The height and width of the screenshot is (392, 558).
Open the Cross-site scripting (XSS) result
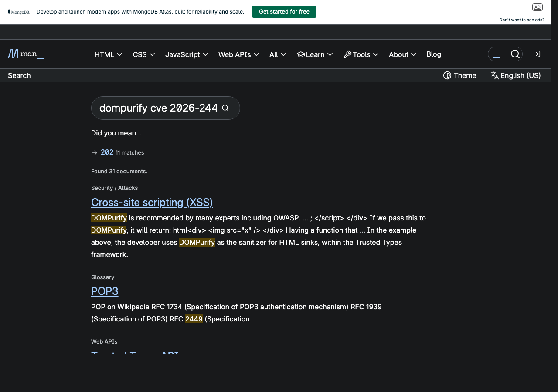(152, 202)
